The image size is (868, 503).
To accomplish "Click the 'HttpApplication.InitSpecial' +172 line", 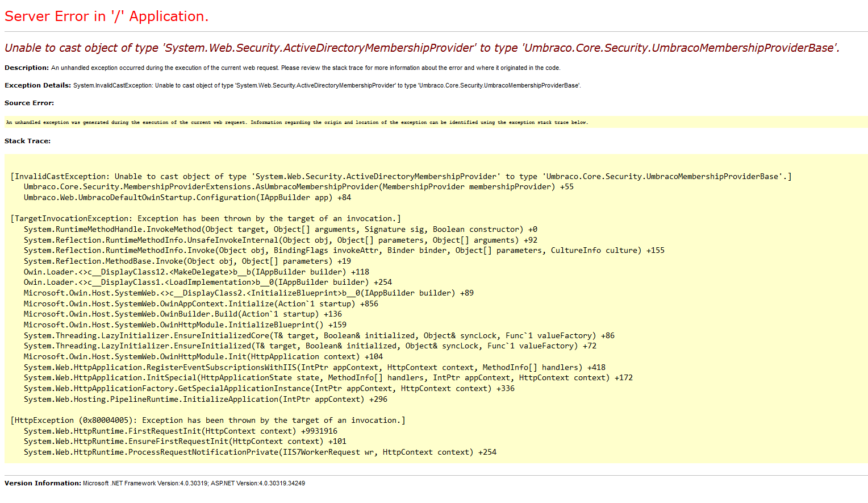I will 328,378.
